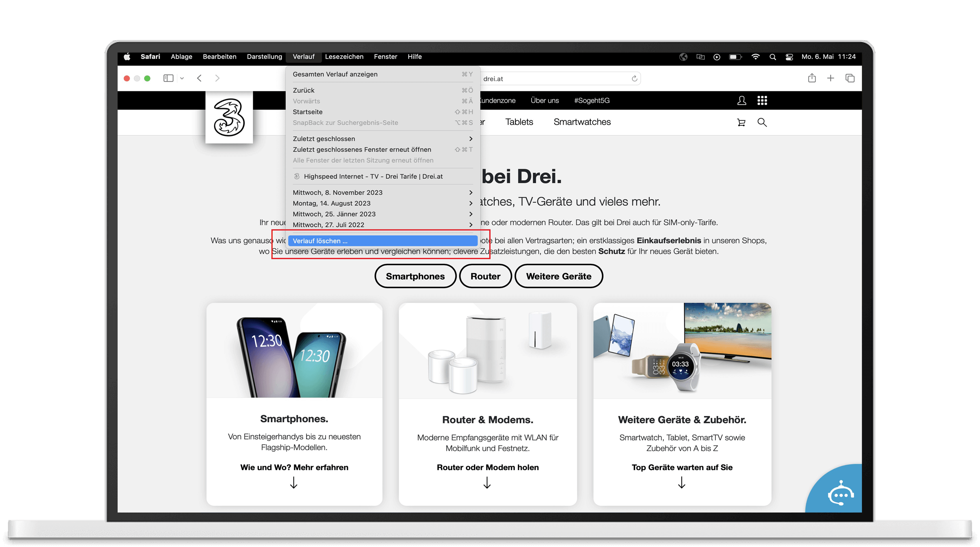Screen dimensions: 980x547
Task: Open the Fenster menu
Action: click(x=385, y=57)
